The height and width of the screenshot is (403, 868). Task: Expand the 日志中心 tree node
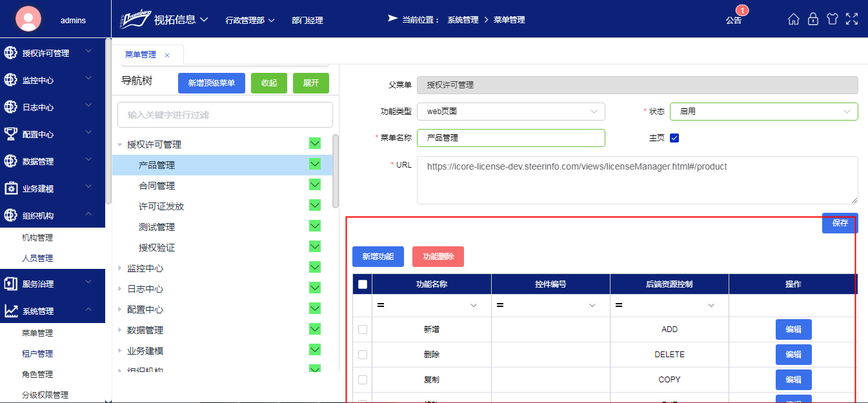[119, 289]
